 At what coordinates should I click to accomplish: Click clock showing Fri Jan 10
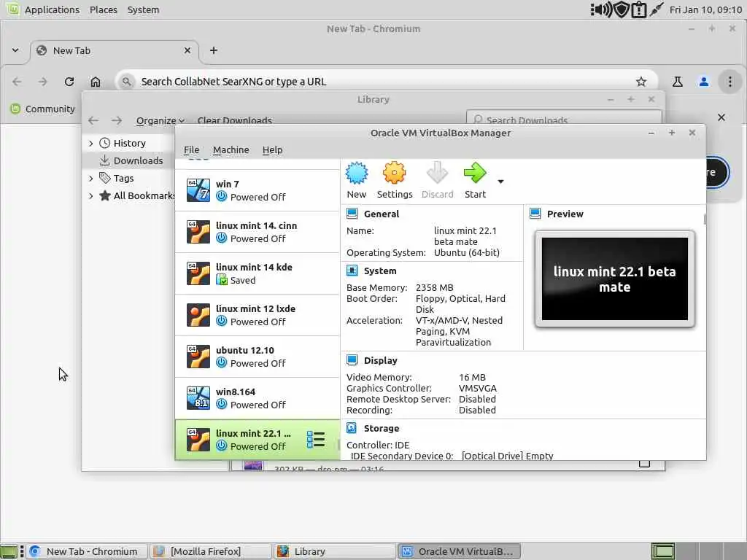point(705,9)
